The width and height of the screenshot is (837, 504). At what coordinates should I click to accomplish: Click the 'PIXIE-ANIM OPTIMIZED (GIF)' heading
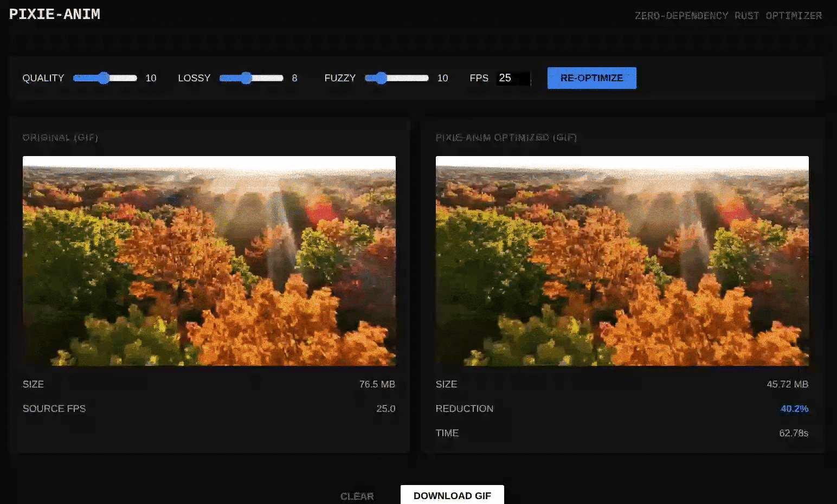[x=506, y=138]
